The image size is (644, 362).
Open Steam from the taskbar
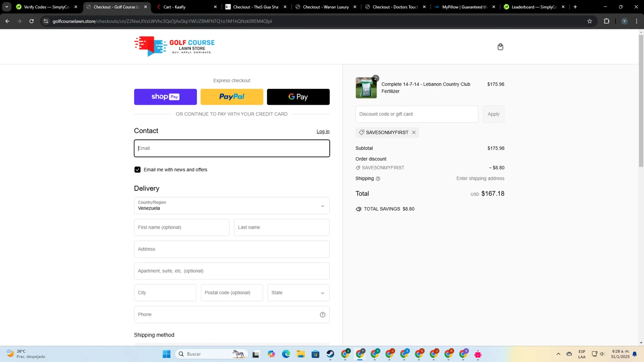click(x=330, y=354)
